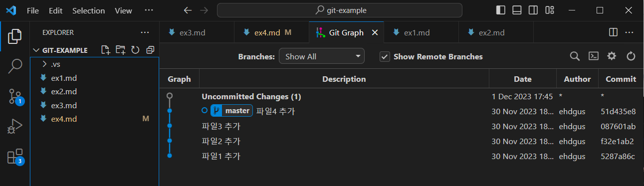Toggle the secondary side bar layout
Image resolution: width=644 pixels, height=186 pixels.
[x=533, y=10]
